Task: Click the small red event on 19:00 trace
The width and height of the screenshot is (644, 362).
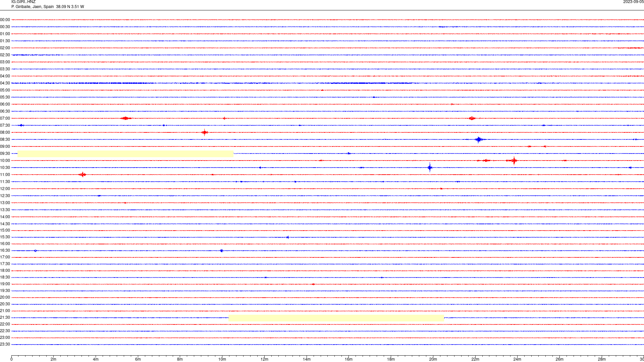Action: 313,284
